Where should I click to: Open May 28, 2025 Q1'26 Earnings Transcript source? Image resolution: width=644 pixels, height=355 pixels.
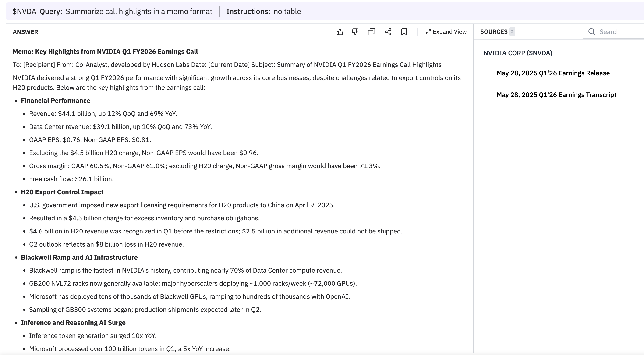pyautogui.click(x=556, y=95)
